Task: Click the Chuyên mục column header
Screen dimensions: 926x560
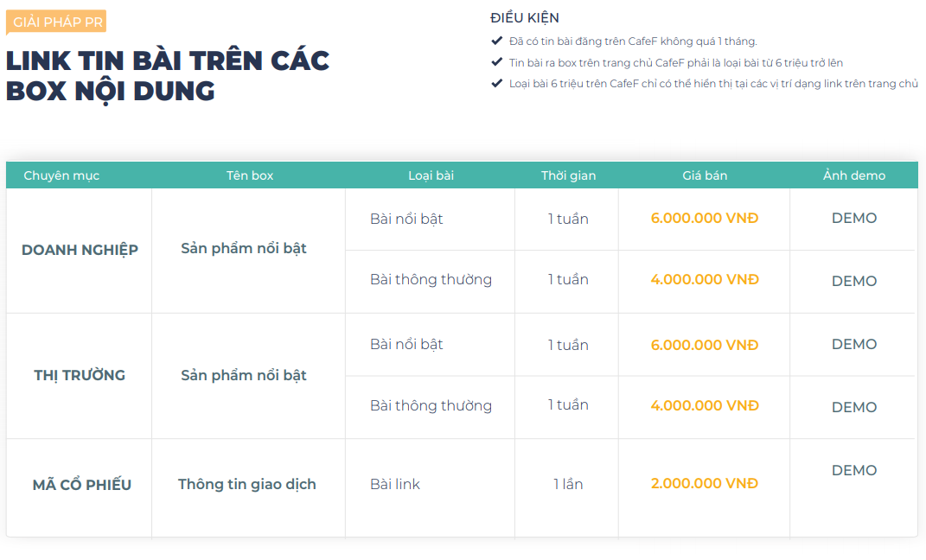Action: (x=61, y=175)
